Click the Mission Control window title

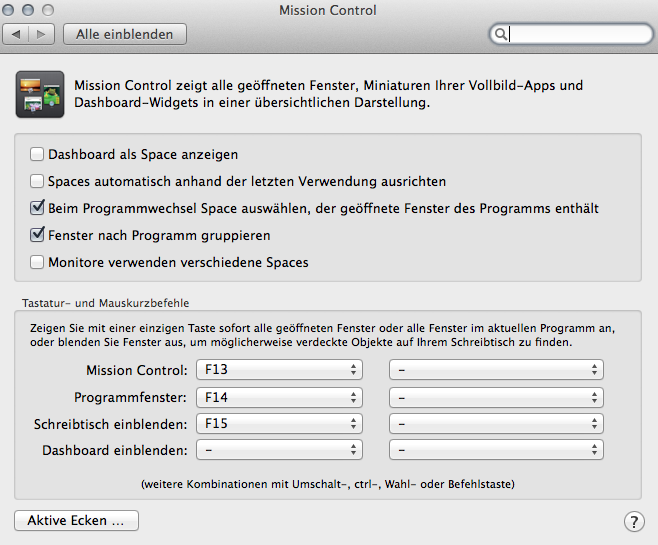pyautogui.click(x=328, y=10)
